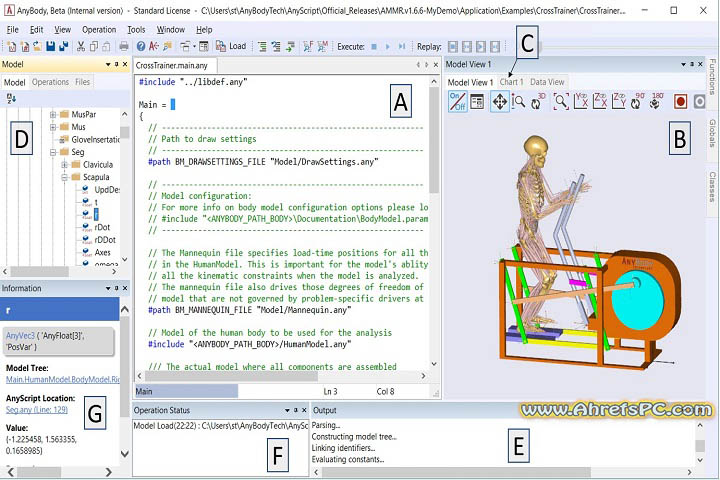Select the 3D rotate tool
The height and width of the screenshot is (480, 720).
click(x=538, y=102)
